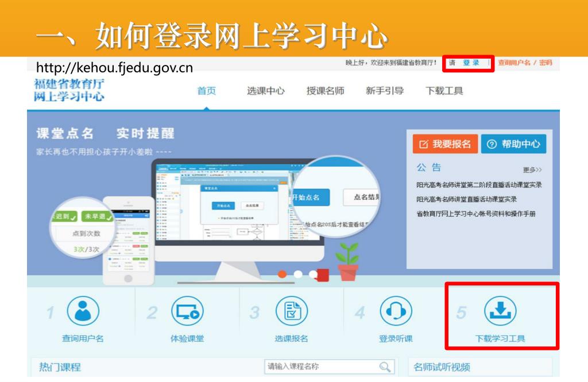
Task: Expand announcements with 更多>> link
Action: [x=532, y=170]
